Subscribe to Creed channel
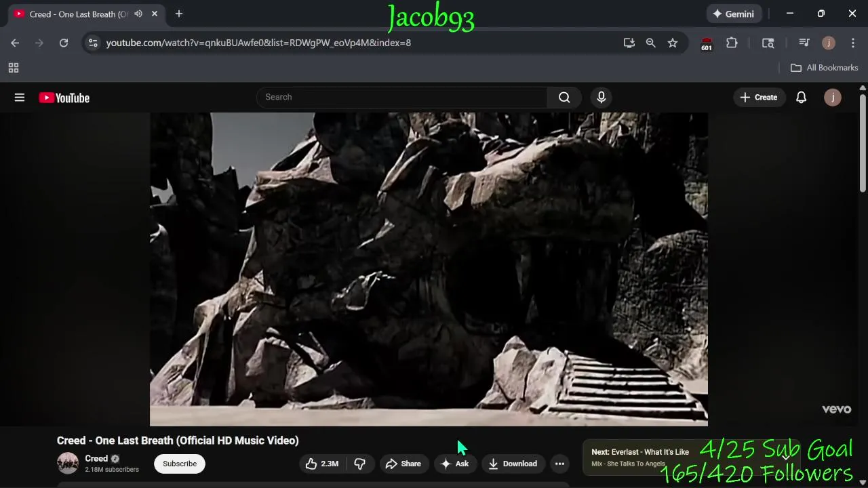Viewport: 868px width, 488px height. pyautogui.click(x=180, y=464)
